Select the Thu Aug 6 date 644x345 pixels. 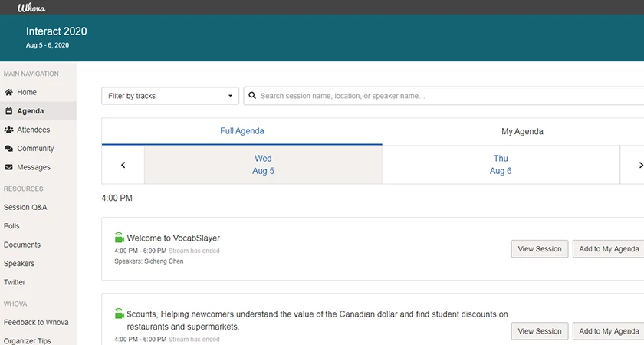pos(501,165)
